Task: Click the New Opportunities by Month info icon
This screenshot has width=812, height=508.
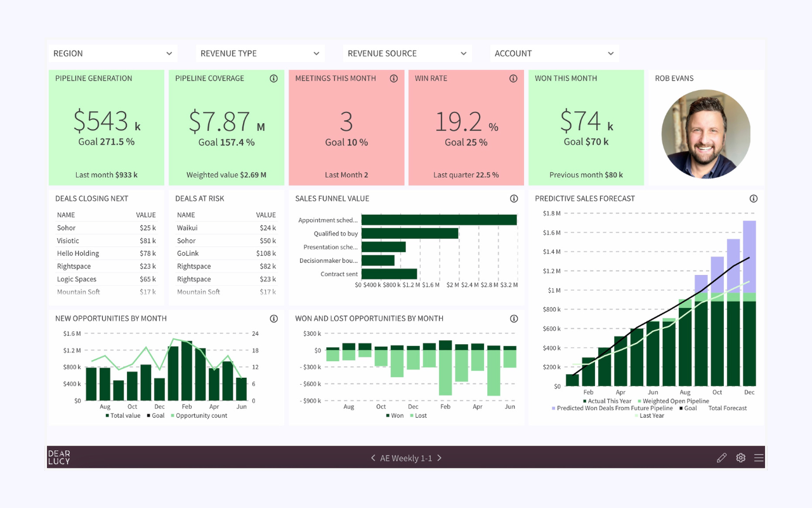Action: 273,318
